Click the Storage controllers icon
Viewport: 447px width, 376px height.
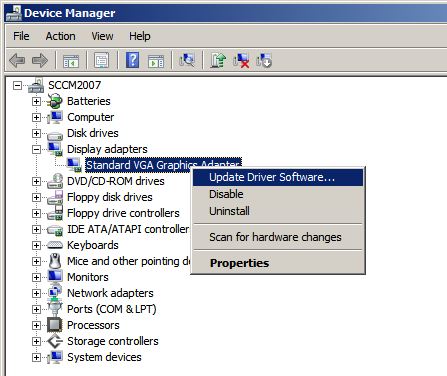pos(55,341)
